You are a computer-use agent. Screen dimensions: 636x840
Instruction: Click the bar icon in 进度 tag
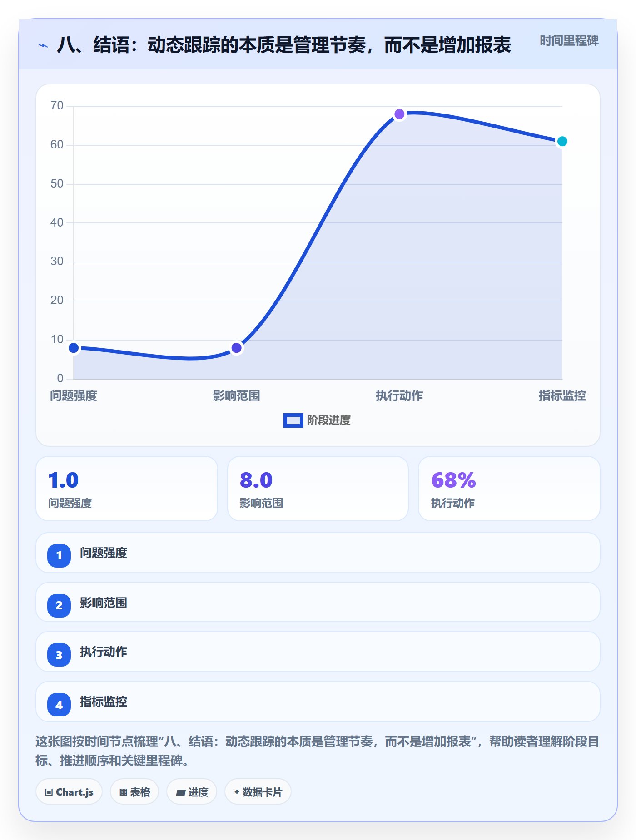181,793
